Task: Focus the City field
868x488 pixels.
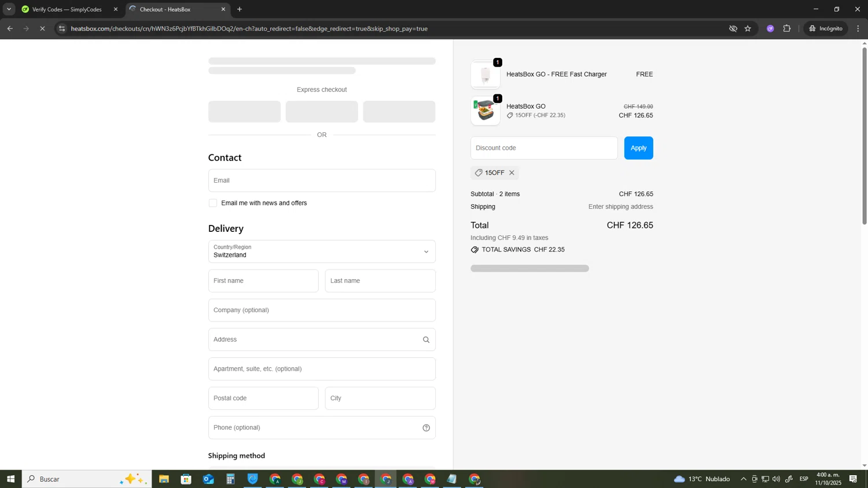Action: pos(380,398)
